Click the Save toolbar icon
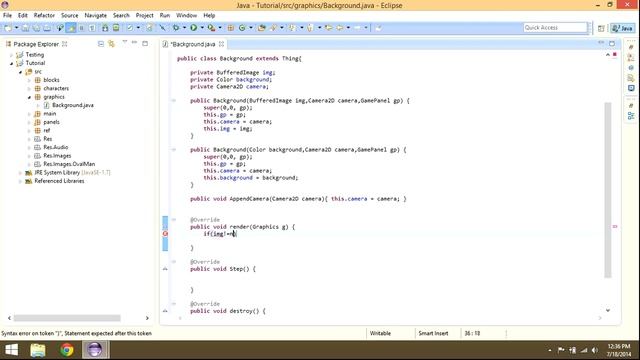The image size is (640, 360). point(25,28)
